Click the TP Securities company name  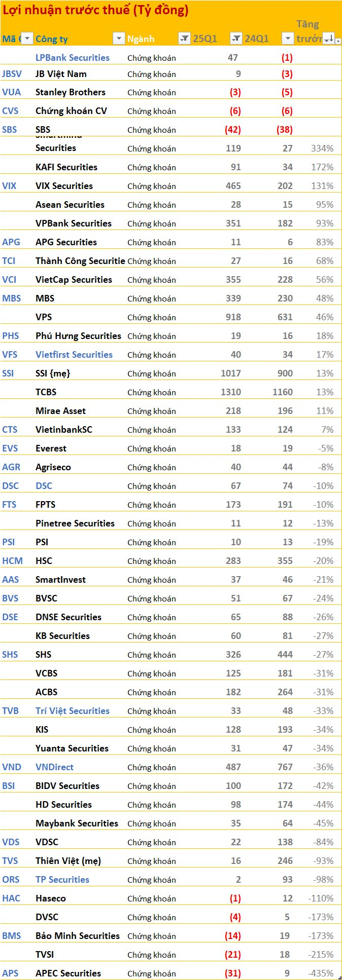click(62, 880)
